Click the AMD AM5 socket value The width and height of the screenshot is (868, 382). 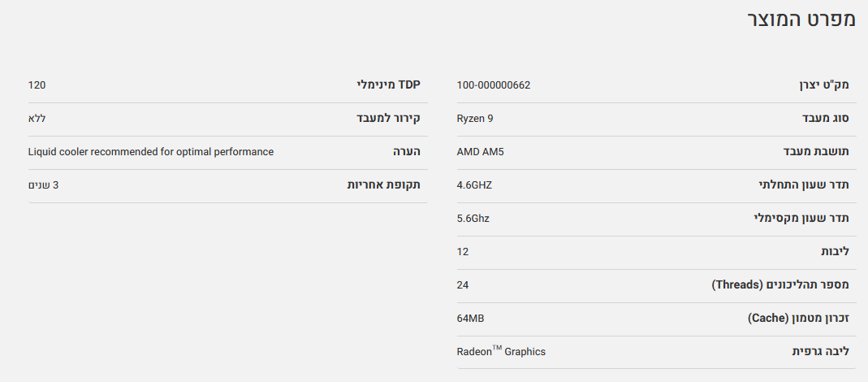(481, 152)
